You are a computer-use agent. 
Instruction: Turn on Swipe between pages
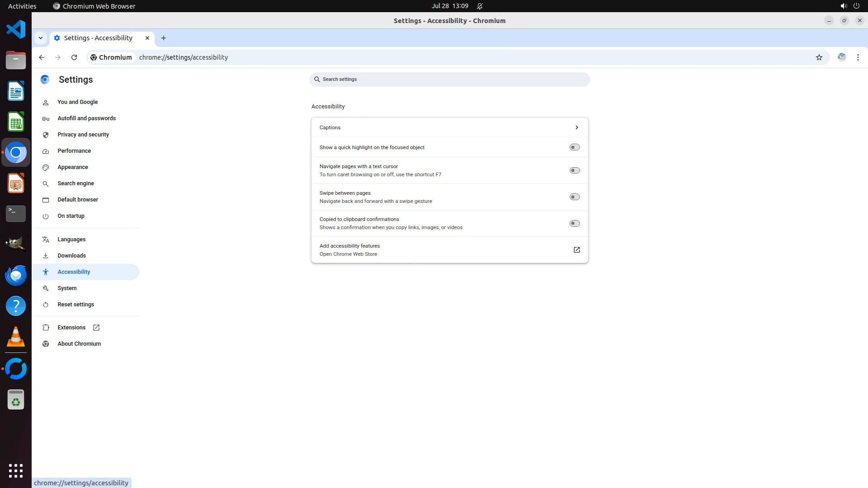[x=574, y=197]
